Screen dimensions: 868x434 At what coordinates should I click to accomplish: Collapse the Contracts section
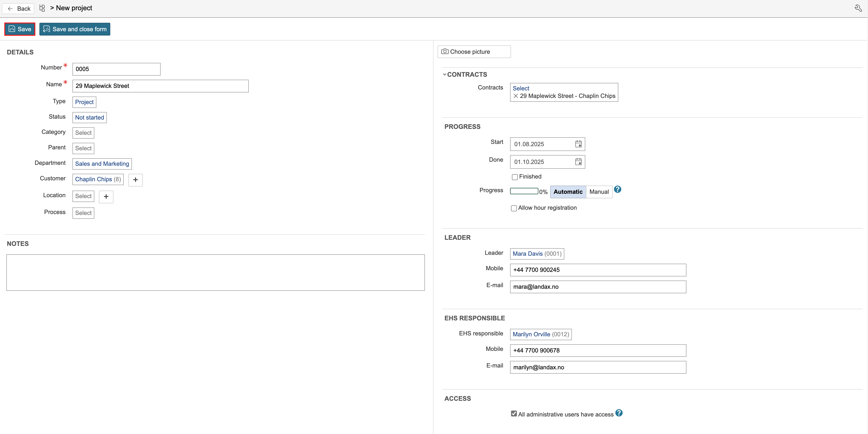[x=445, y=75]
